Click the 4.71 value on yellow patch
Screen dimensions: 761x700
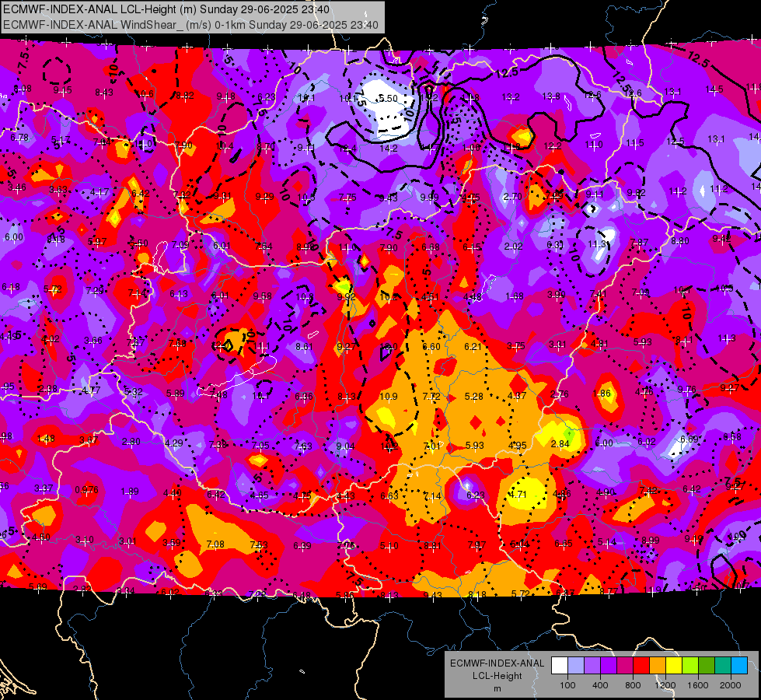518,495
